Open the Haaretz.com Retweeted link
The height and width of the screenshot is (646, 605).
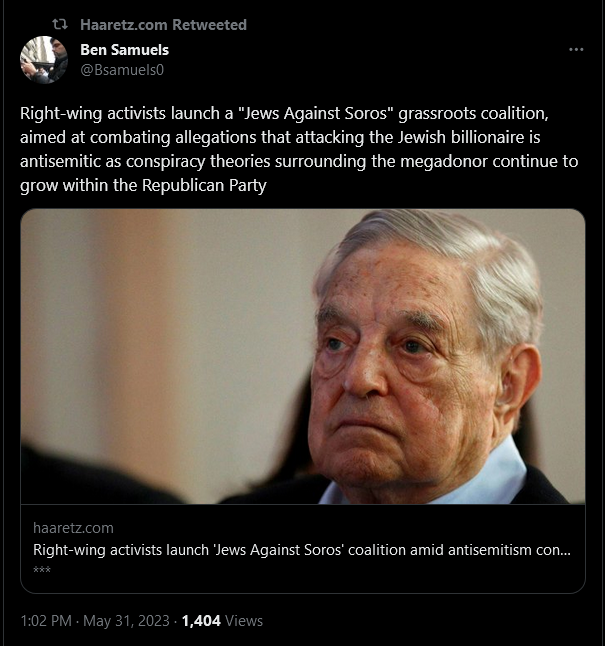pos(163,24)
